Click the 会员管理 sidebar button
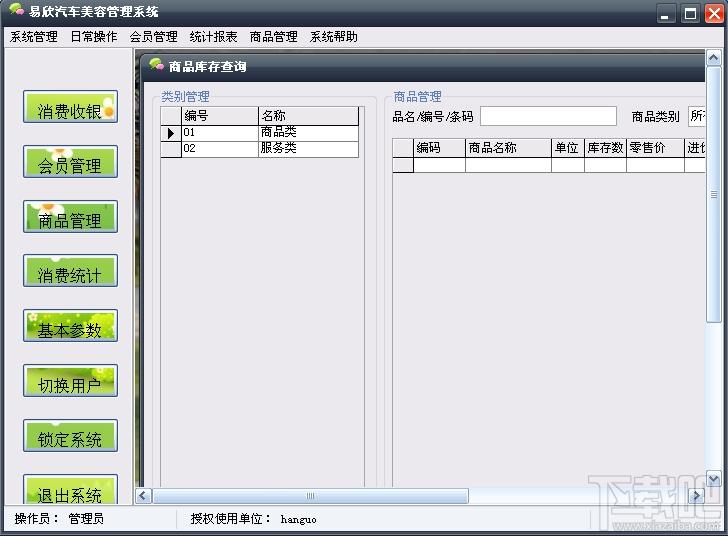 (x=70, y=162)
